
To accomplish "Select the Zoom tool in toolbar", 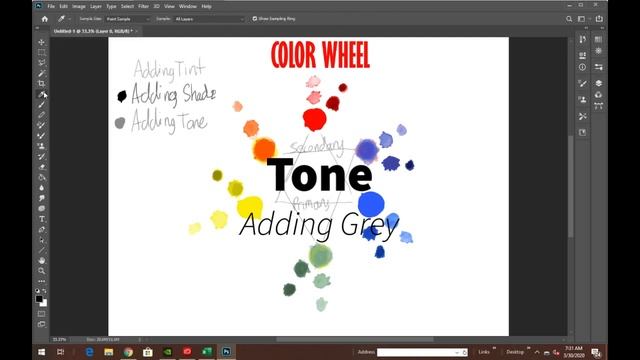I will click(x=42, y=271).
